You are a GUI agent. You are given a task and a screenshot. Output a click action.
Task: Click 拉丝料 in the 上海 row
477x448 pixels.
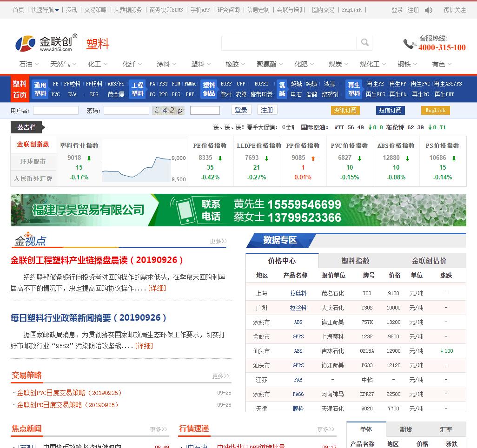298,293
